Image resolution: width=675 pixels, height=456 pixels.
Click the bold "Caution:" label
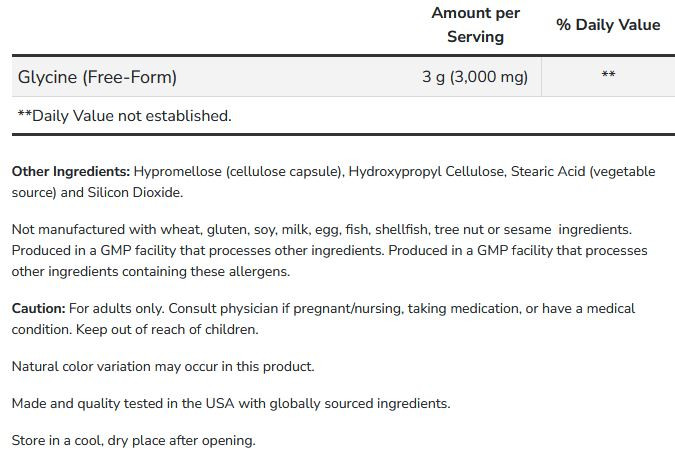pos(39,309)
